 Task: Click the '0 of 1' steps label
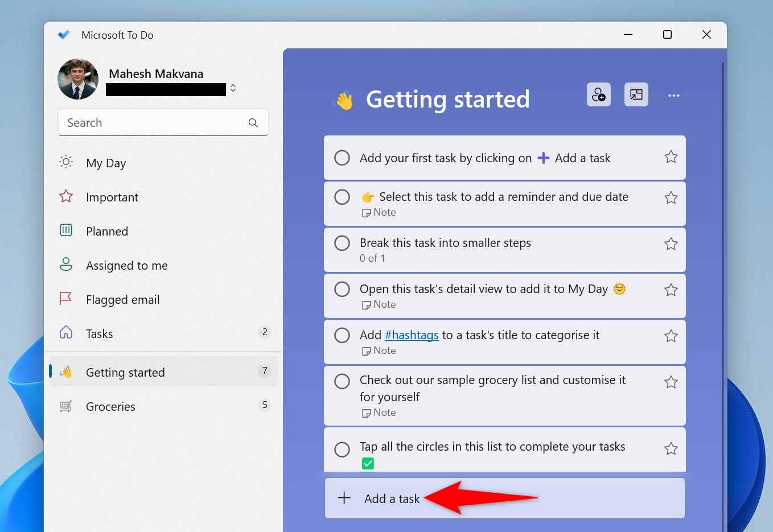pyautogui.click(x=372, y=258)
